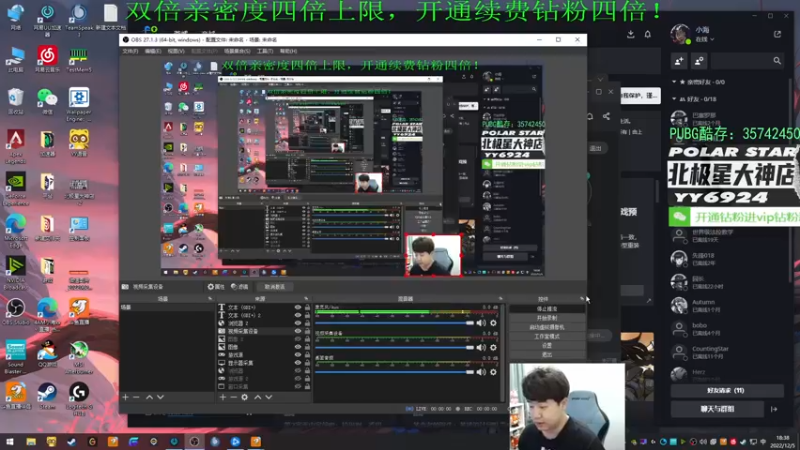Viewport: 800px width, 450px height.
Task: Toggle visibility of the 视频采集设备 source
Action: (297, 331)
